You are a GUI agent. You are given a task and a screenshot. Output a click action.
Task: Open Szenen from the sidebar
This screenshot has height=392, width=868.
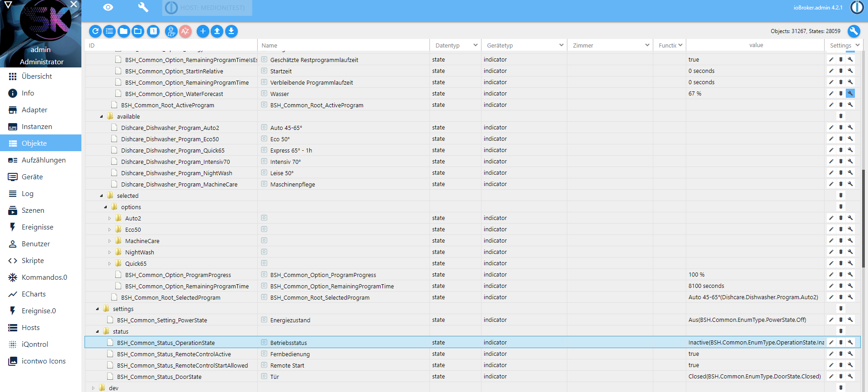click(x=41, y=210)
